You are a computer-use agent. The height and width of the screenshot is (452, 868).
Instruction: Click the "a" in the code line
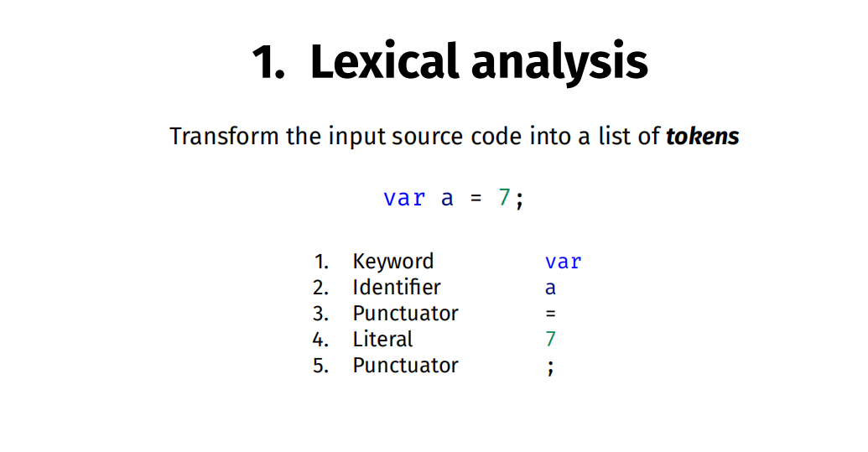[447, 199]
